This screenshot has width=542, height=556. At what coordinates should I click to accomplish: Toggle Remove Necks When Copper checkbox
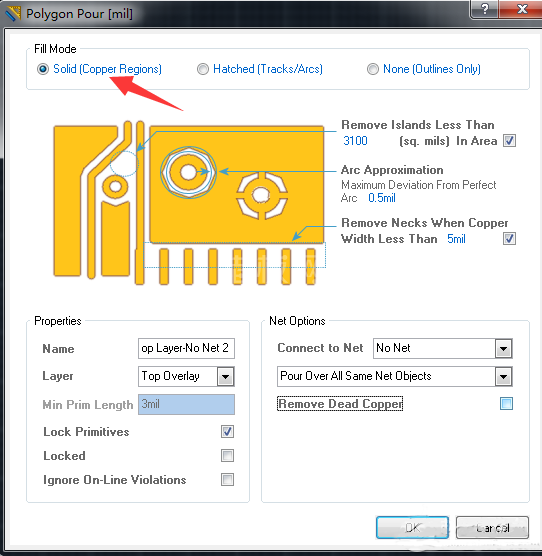click(x=509, y=239)
